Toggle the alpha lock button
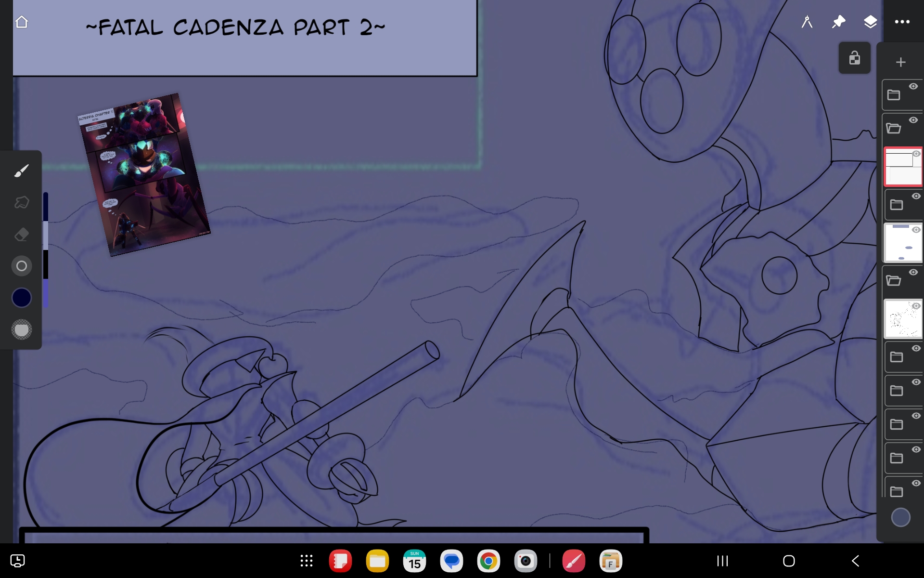This screenshot has height=578, width=924. tap(854, 58)
